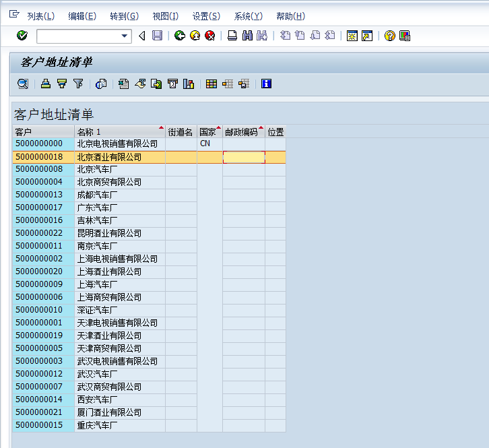The height and width of the screenshot is (448, 489).
Task: Click the Create New Session icon
Action: [x=352, y=36]
